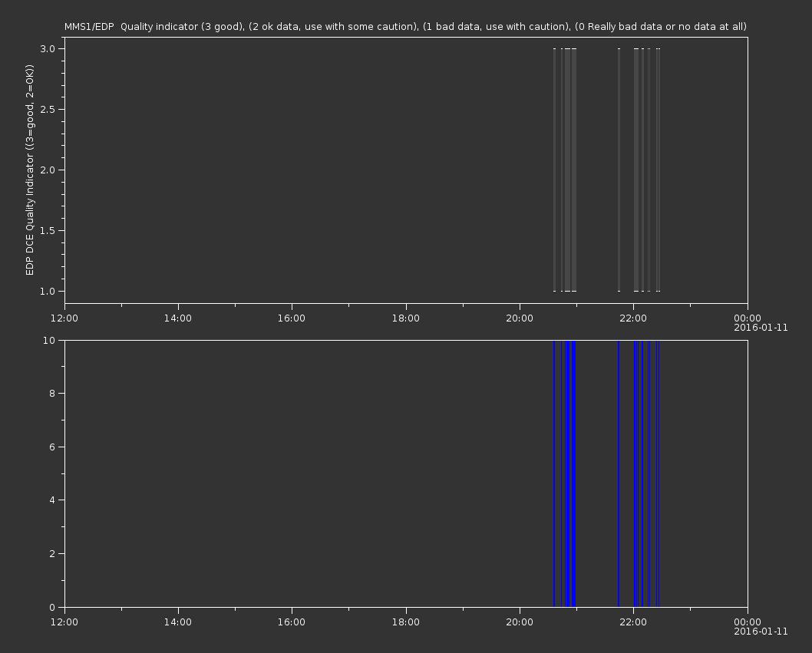812x653 pixels.
Task: Click the 20:00 time label under top plot
Action: pos(520,318)
